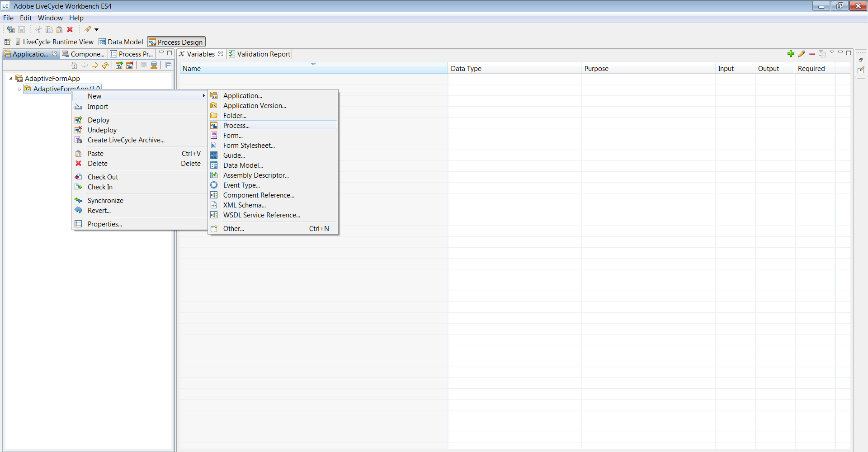This screenshot has width=868, height=452.
Task: Choose Import from the context menu
Action: coord(139,107)
